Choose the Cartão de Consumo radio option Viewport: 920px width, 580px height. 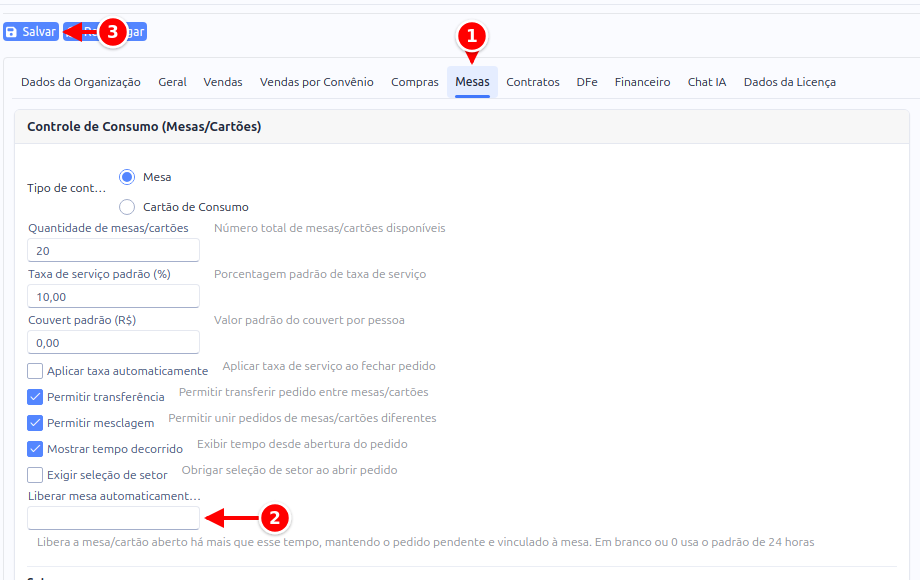pos(127,207)
